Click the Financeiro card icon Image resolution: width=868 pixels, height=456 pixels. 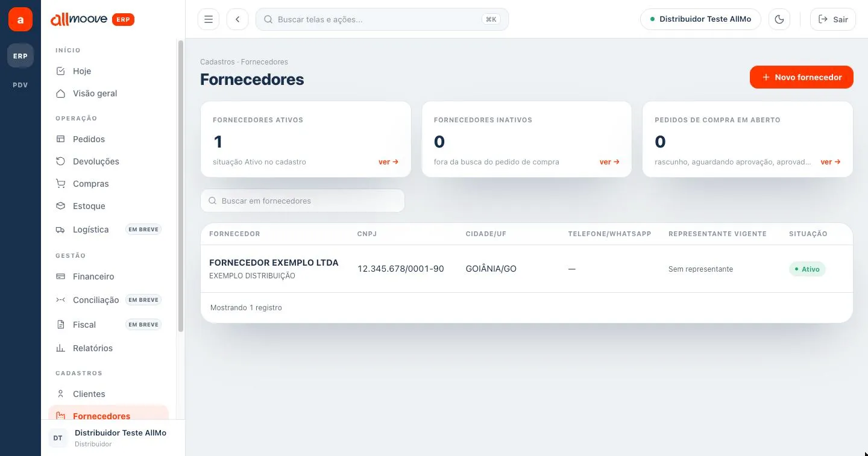60,276
